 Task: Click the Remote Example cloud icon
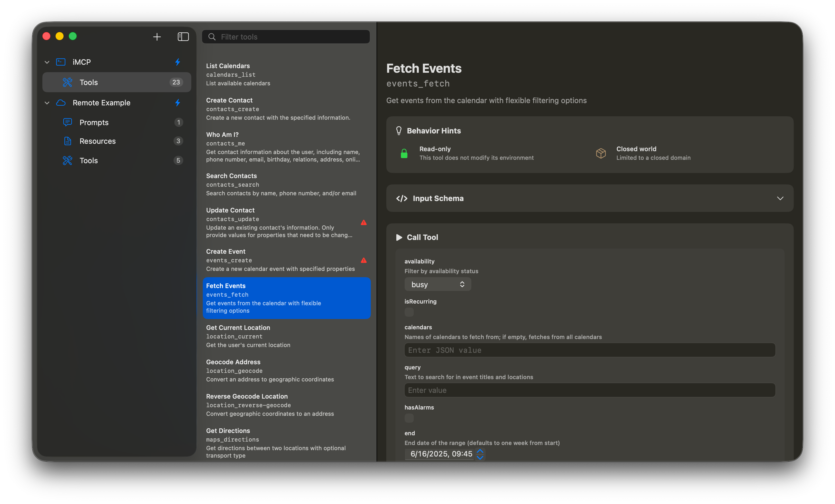coord(61,103)
